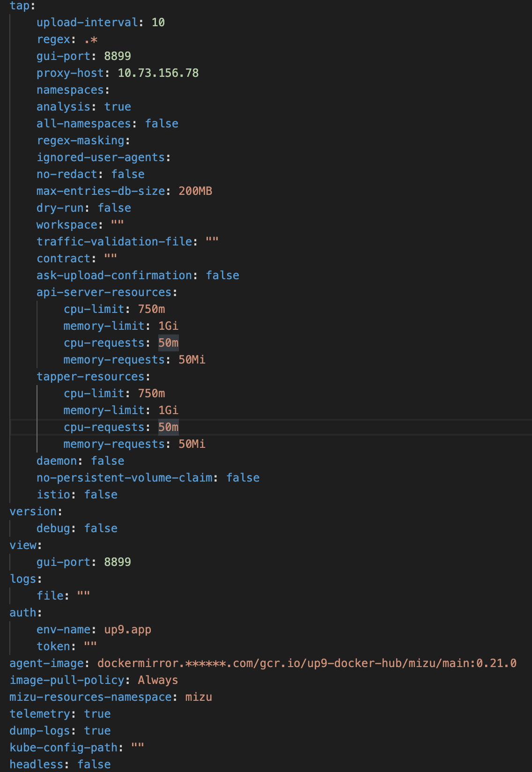This screenshot has height=772, width=532.
Task: Click the 'ignored-user-agents' key
Action: 101,157
